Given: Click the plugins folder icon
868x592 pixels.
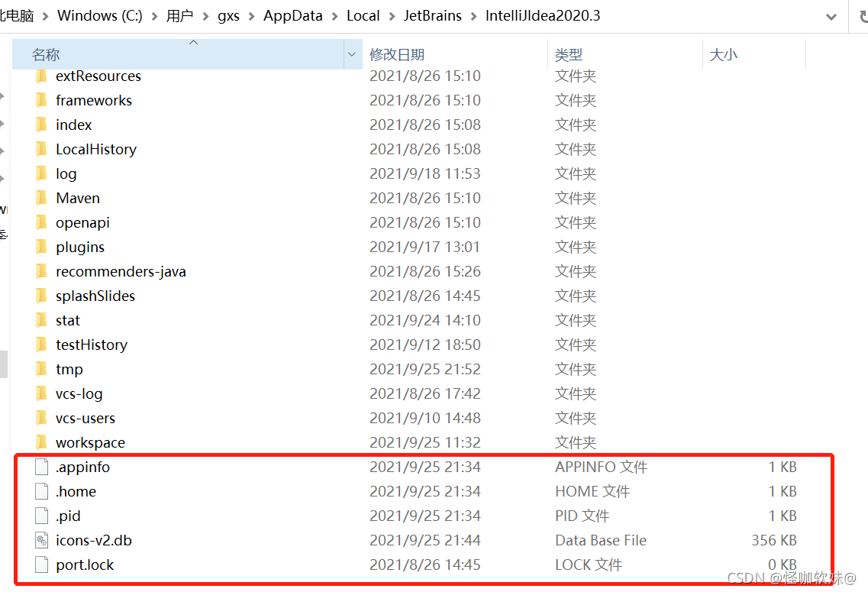Looking at the screenshot, I should point(41,247).
